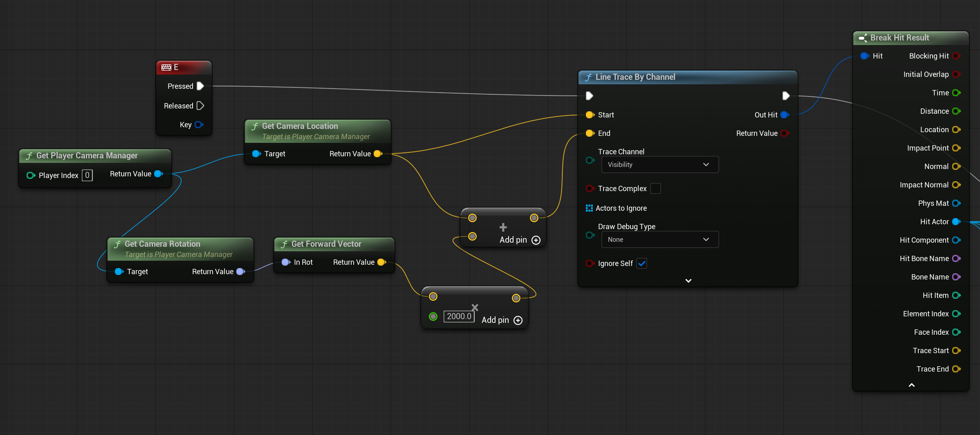Click Element Index output pin
This screenshot has width=980, height=435.
tap(956, 313)
